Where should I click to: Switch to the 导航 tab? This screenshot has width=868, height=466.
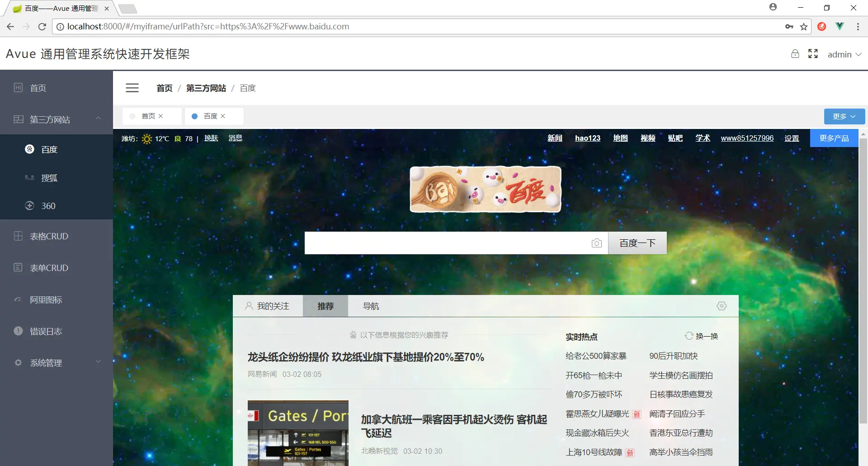[x=371, y=306]
